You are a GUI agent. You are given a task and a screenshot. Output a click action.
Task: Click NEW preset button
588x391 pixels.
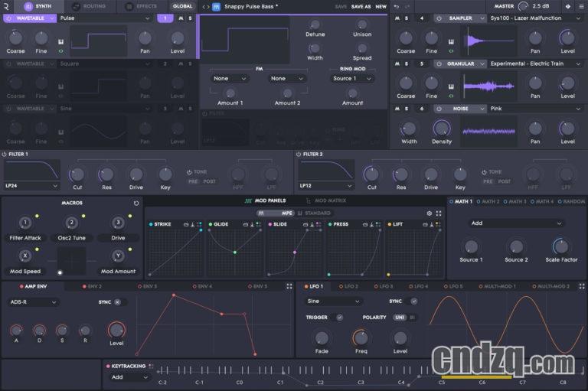(x=381, y=6)
